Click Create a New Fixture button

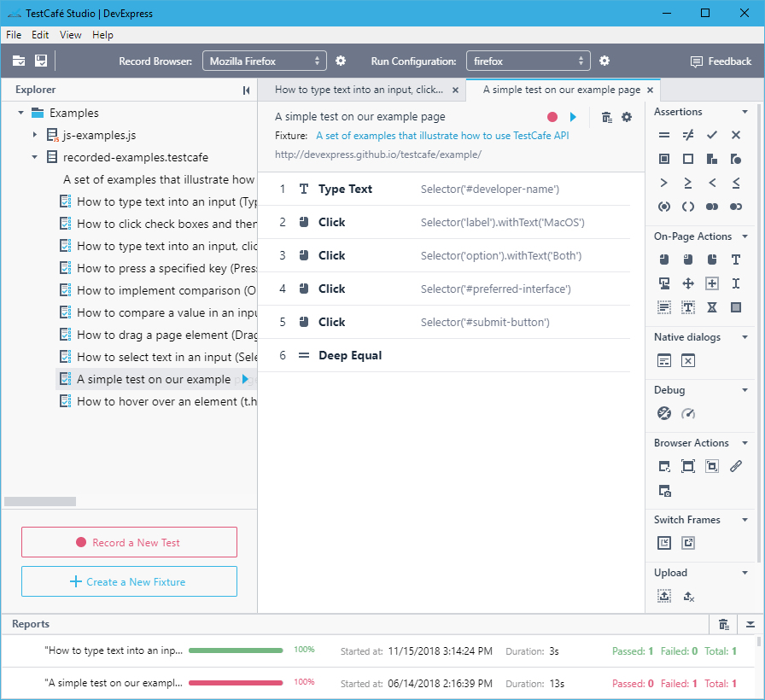point(129,581)
